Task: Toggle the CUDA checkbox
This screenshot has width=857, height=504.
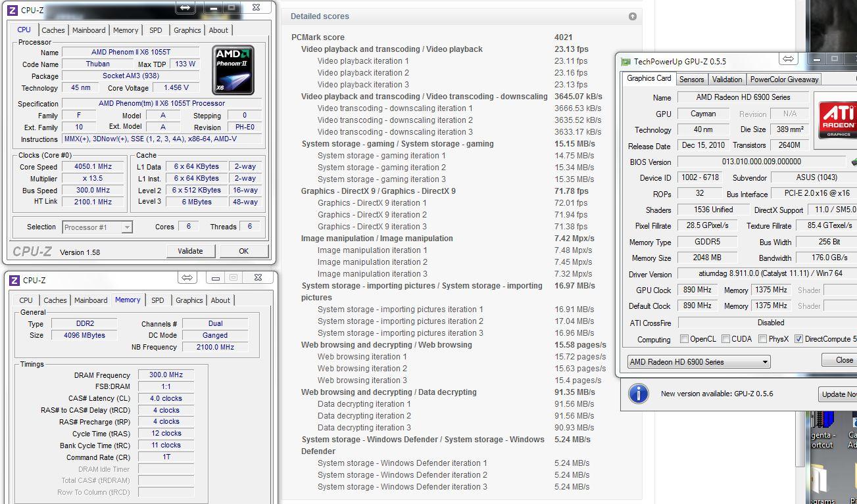Action: [726, 339]
